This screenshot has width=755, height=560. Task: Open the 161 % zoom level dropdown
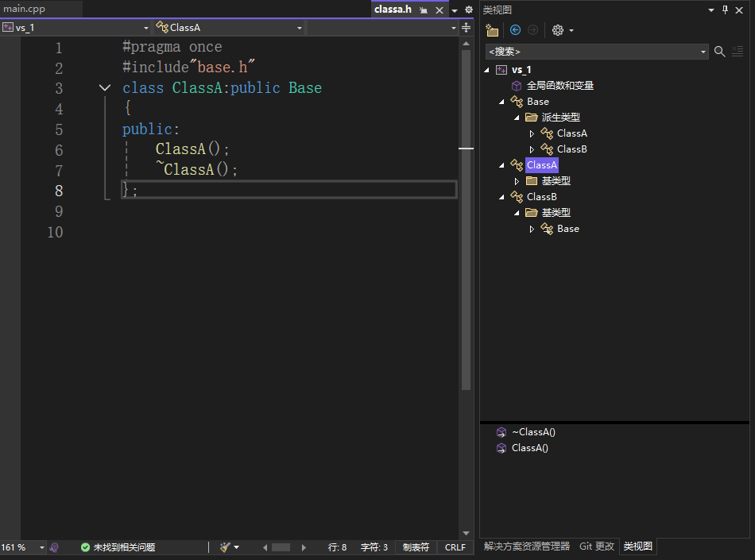click(41, 547)
